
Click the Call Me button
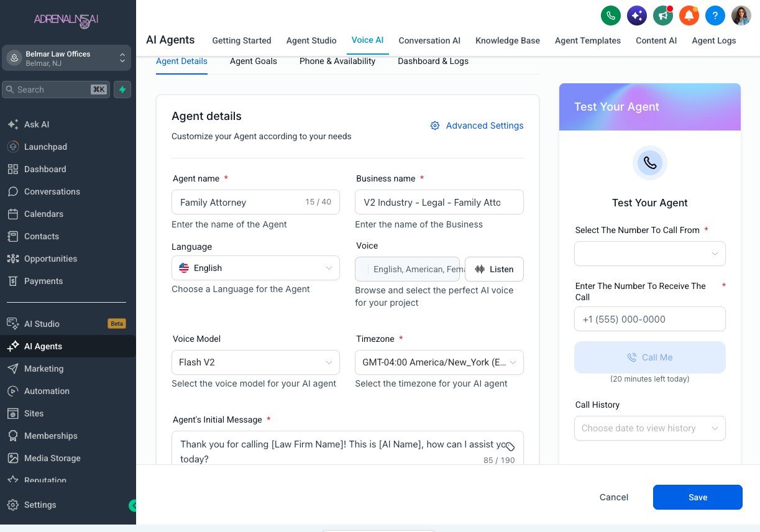[x=650, y=357]
